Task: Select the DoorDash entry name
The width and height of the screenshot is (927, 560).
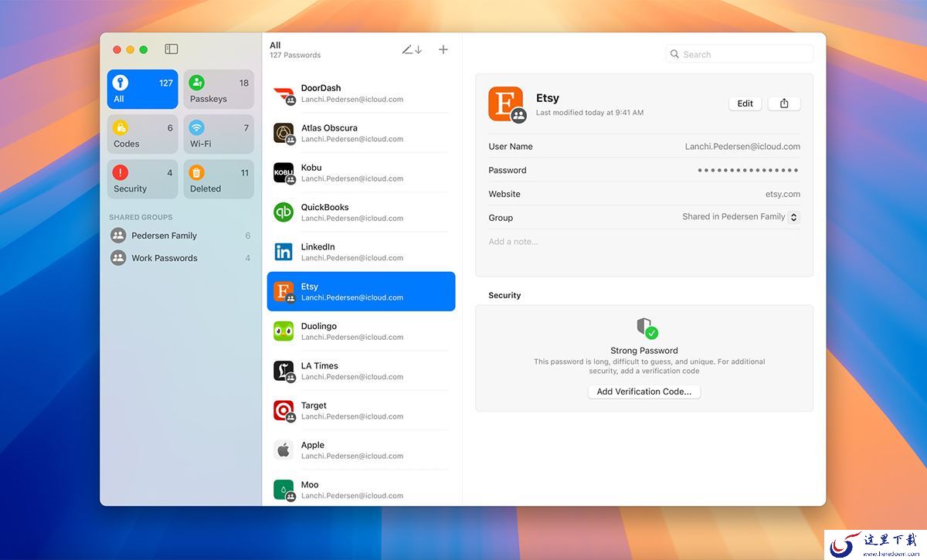Action: point(321,88)
